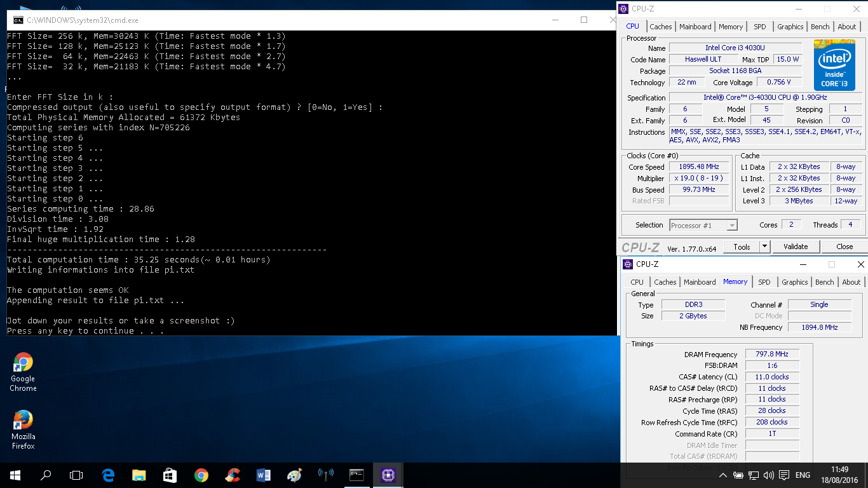Switch to Caches tab in upper CPU-Z

pyautogui.click(x=661, y=27)
